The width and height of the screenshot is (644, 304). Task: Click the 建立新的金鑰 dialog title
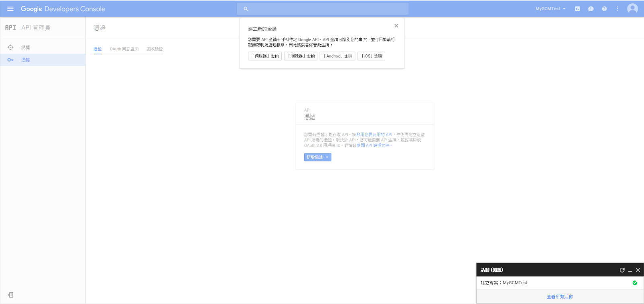(262, 29)
